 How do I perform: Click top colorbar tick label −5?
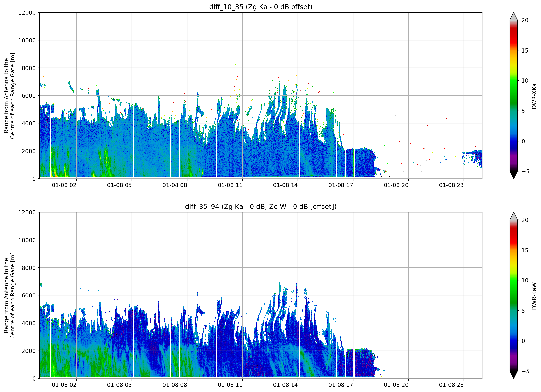point(525,171)
